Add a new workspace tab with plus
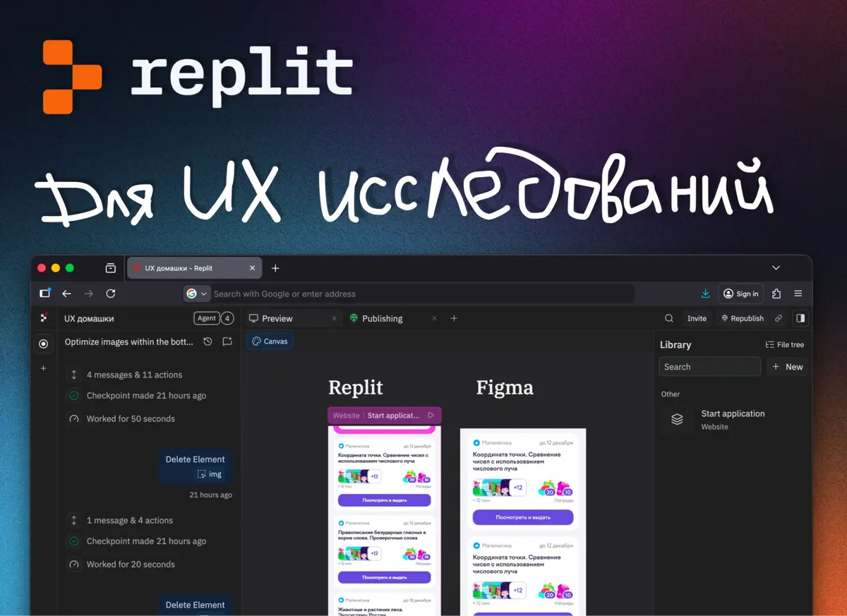 pyautogui.click(x=454, y=319)
